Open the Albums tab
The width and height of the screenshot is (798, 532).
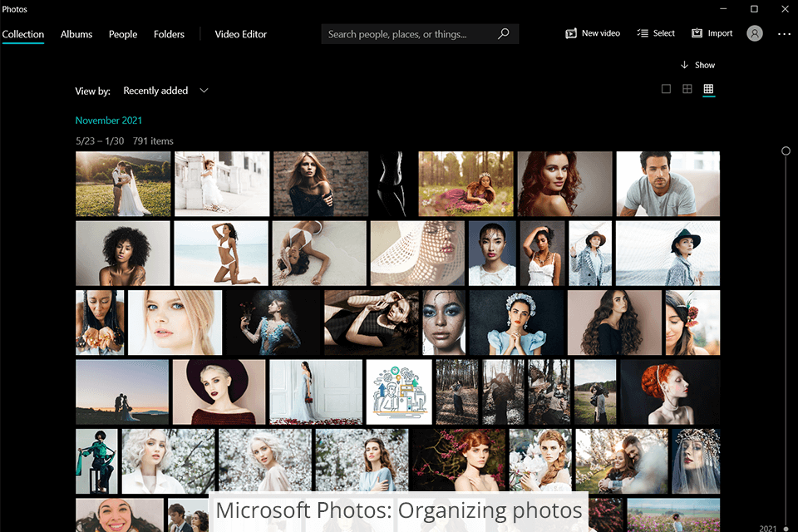tap(76, 34)
